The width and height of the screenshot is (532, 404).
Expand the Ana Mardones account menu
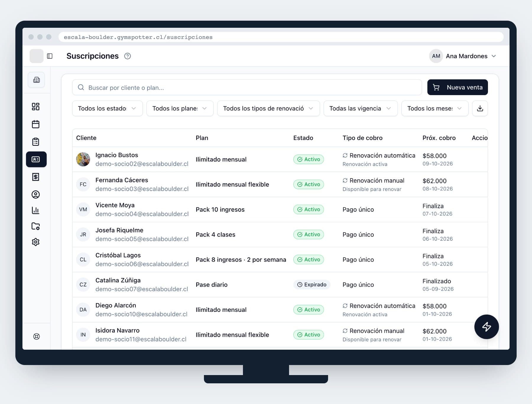coord(463,56)
